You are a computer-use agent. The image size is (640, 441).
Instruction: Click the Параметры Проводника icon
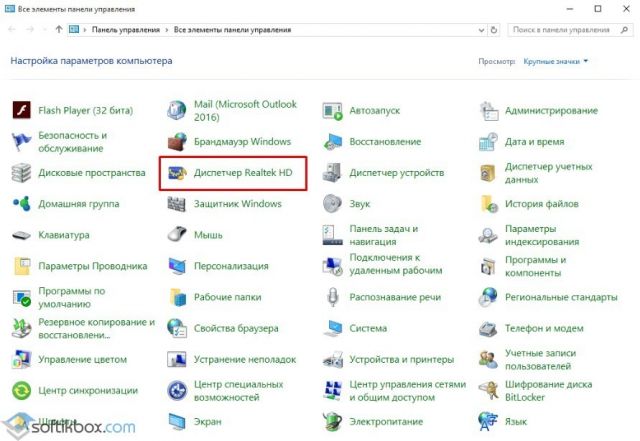pos(21,266)
